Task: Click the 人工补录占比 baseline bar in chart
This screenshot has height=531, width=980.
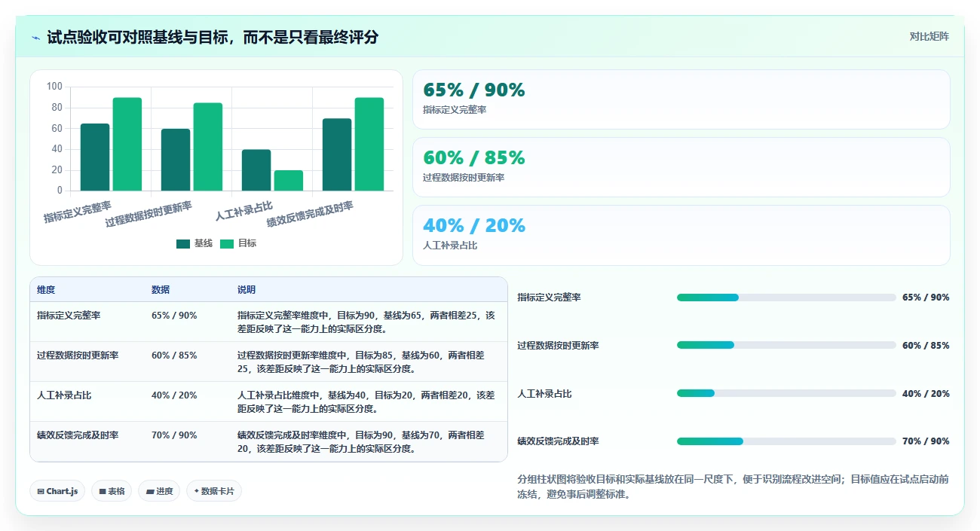Action: tap(256, 170)
